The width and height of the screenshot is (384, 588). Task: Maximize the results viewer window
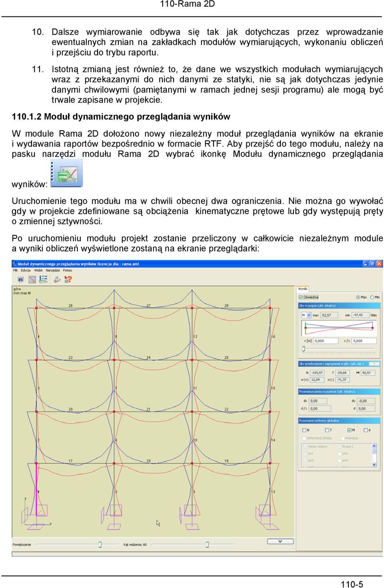[372, 264]
